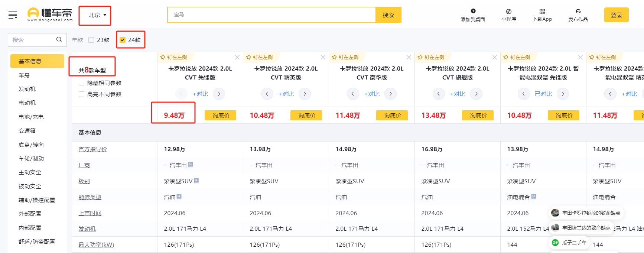Pin 智能电混双擎 先锋版 to the left
The height and width of the screenshot is (253, 644).
[517, 57]
